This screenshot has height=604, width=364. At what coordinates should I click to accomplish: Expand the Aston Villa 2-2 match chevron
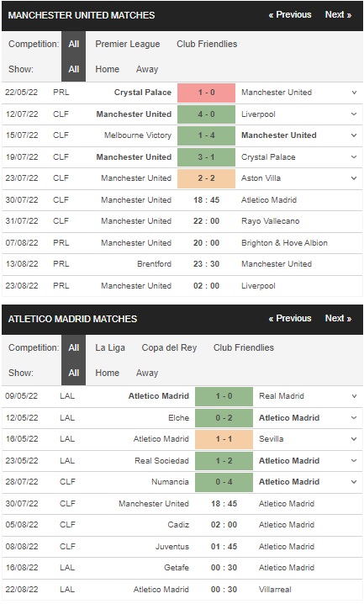[x=354, y=178]
